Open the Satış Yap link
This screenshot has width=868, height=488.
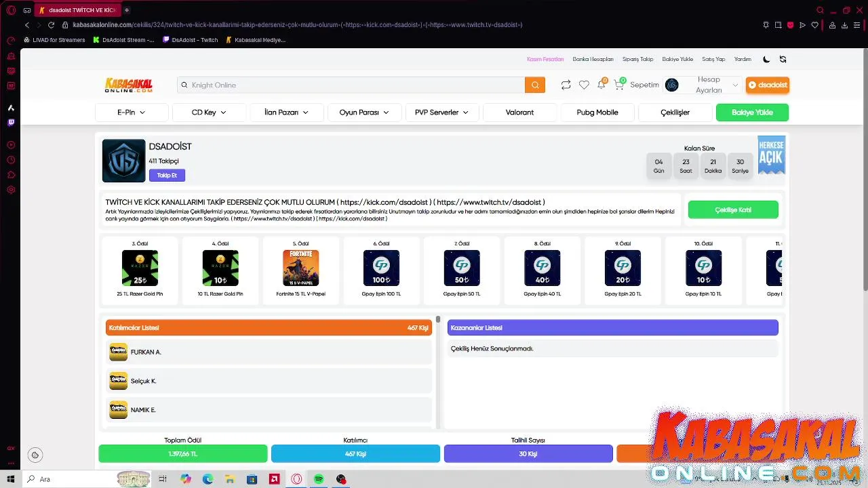coord(713,59)
